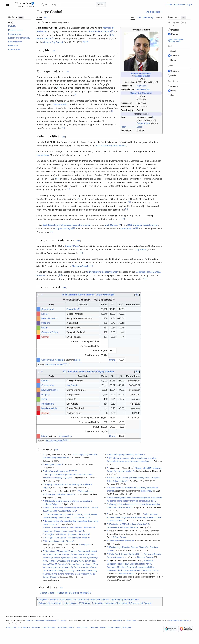199x644 pixels.
Task: Open Parliament of Canada biography external link
Action: 66,593
